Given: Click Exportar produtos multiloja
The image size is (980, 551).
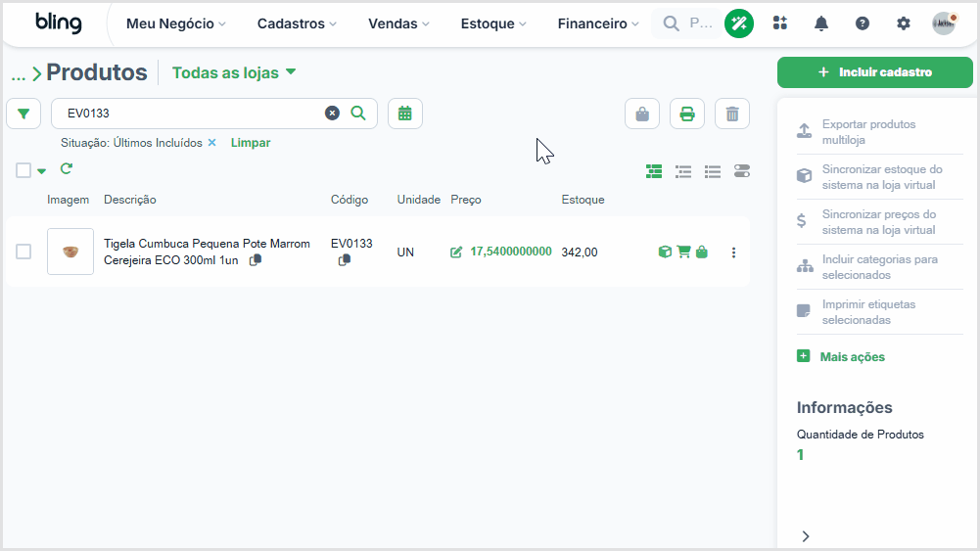Looking at the screenshot, I should click(x=879, y=132).
